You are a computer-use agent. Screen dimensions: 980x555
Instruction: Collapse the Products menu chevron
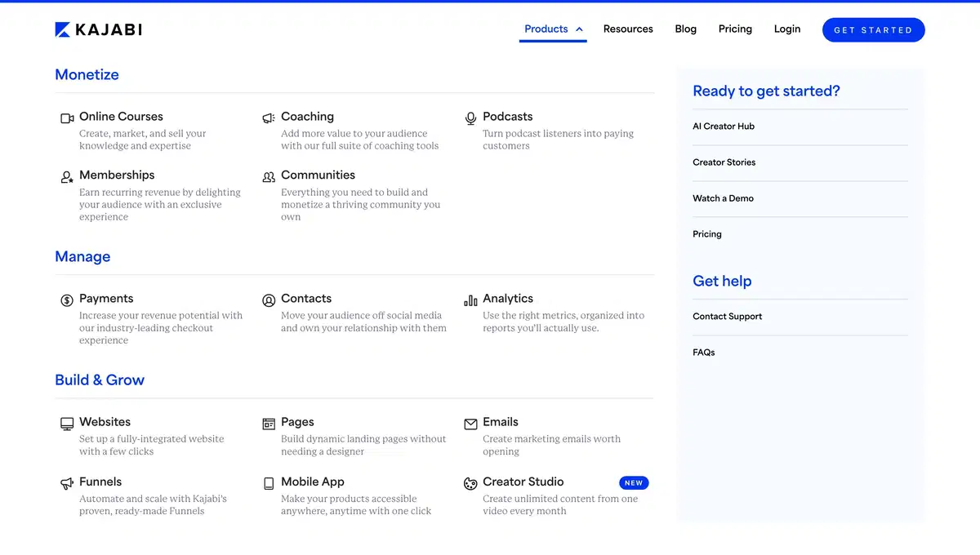tap(579, 29)
